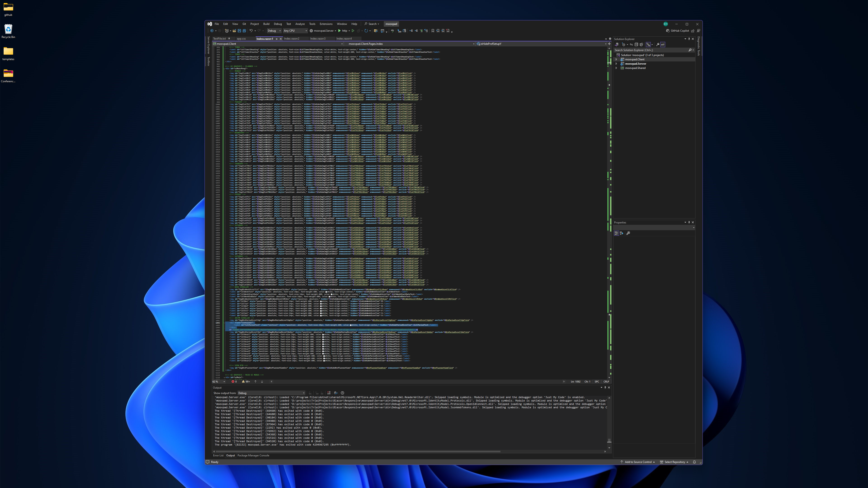Image resolution: width=868 pixels, height=488 pixels.
Task: Click the Find in Files folder icon
Action: click(376, 31)
